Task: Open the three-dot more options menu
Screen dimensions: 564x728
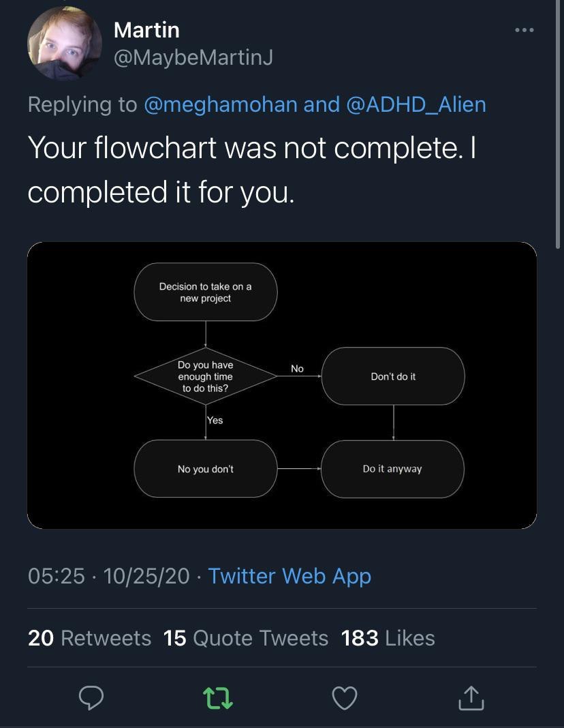Action: pos(524,30)
